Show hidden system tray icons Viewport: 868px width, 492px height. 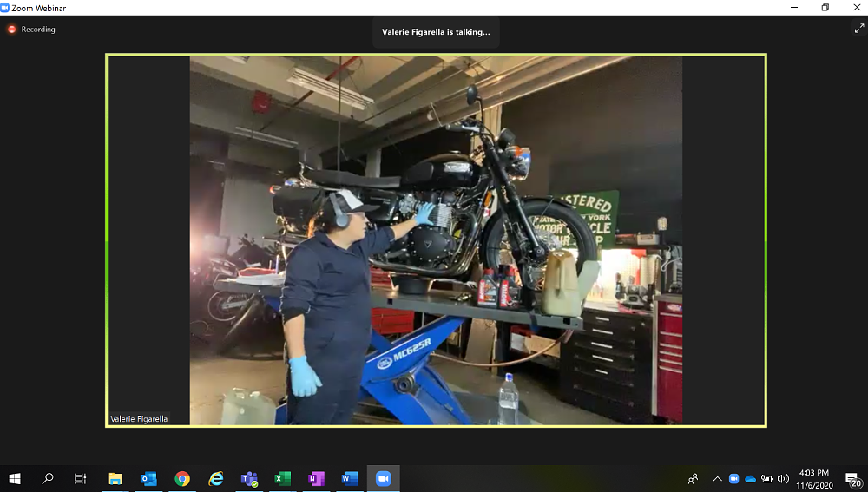pyautogui.click(x=718, y=479)
